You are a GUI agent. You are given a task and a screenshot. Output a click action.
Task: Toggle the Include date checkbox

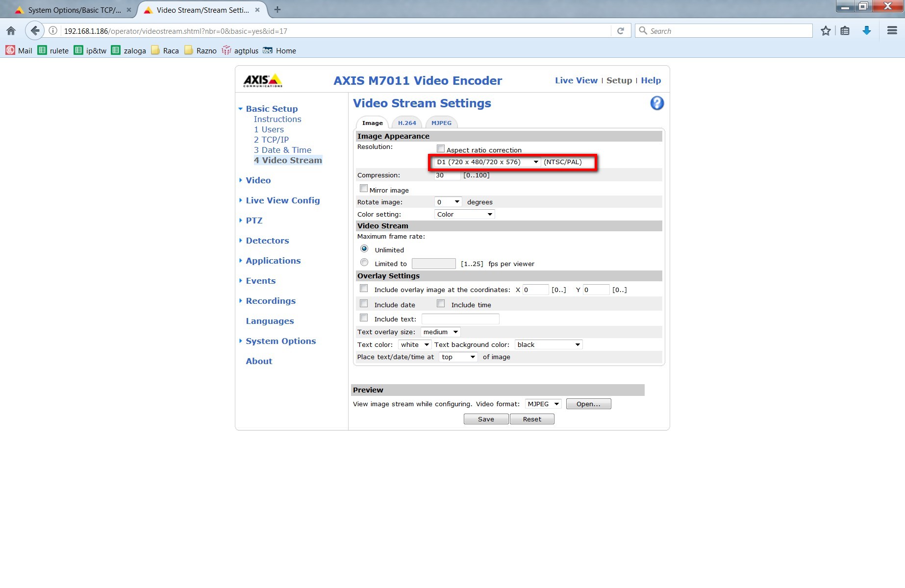coord(364,304)
